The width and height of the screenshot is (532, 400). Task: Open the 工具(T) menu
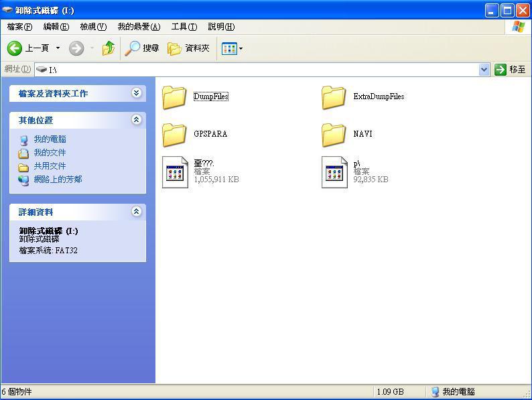(184, 27)
